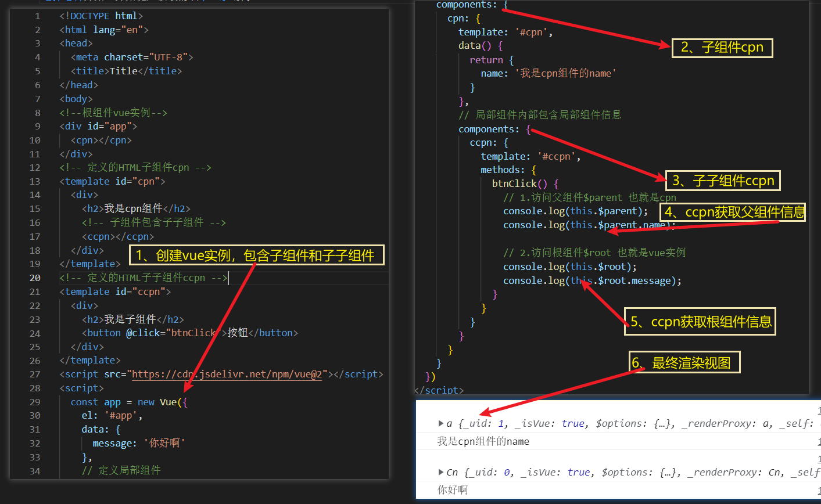
Task: Click the '<h2>我是cpn组件</h2>' line
Action: pyautogui.click(x=136, y=208)
